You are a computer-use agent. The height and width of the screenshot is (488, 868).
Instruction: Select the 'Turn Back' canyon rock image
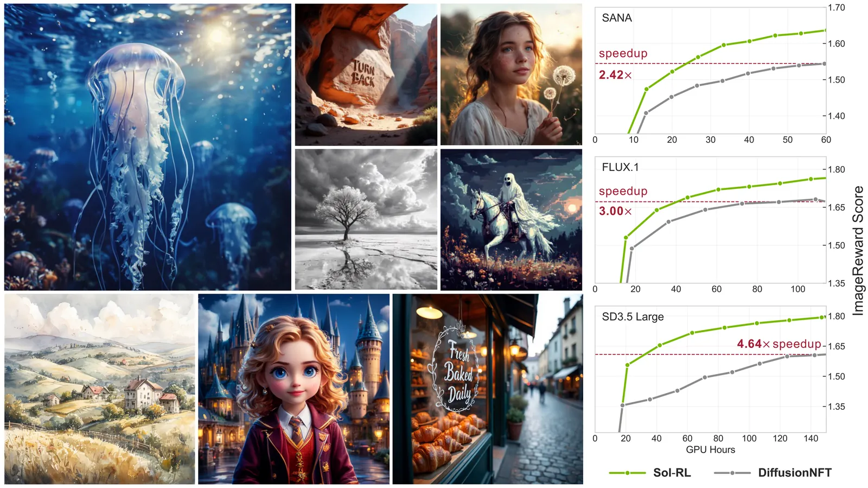click(366, 74)
